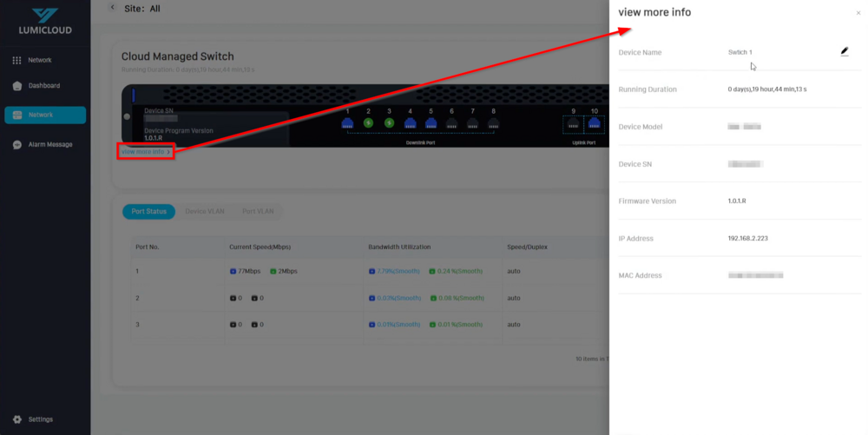The image size is (868, 435).
Task: Select uplink port 10 on the switch
Action: pos(595,123)
